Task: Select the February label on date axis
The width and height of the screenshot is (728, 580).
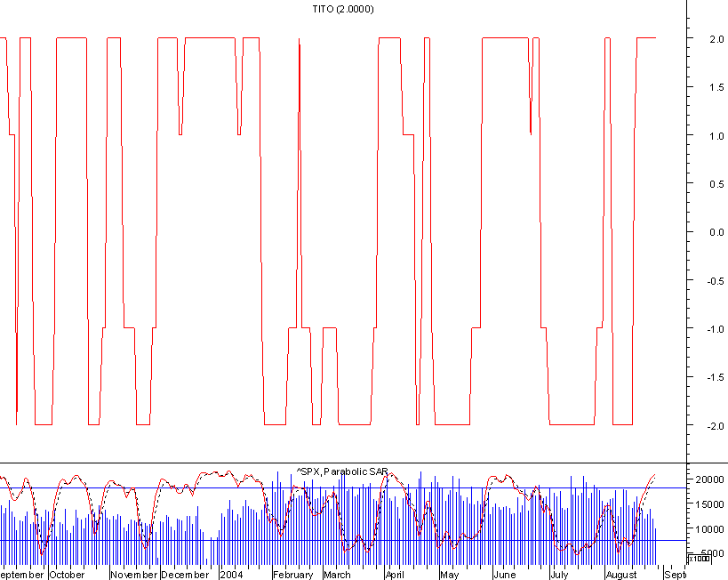Action: pyautogui.click(x=293, y=575)
